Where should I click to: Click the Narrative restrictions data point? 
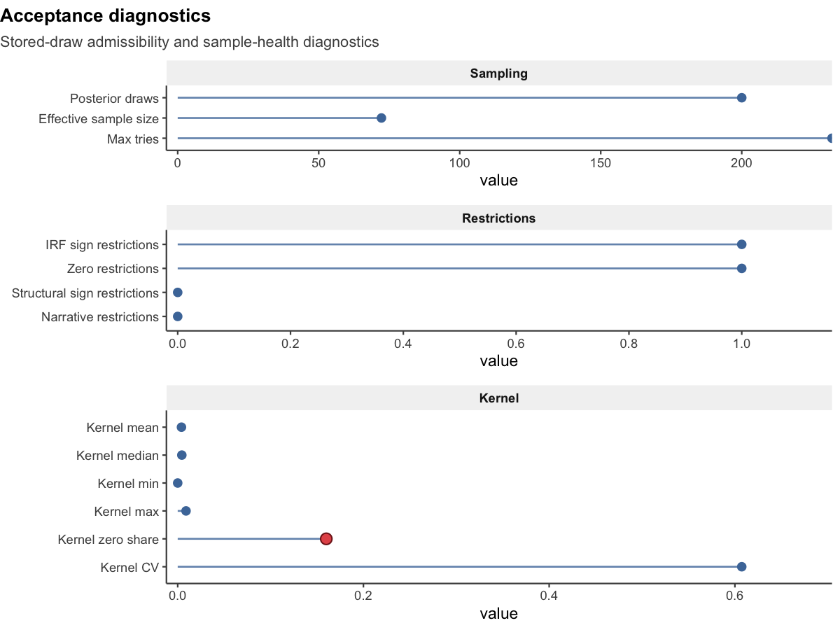pyautogui.click(x=178, y=316)
